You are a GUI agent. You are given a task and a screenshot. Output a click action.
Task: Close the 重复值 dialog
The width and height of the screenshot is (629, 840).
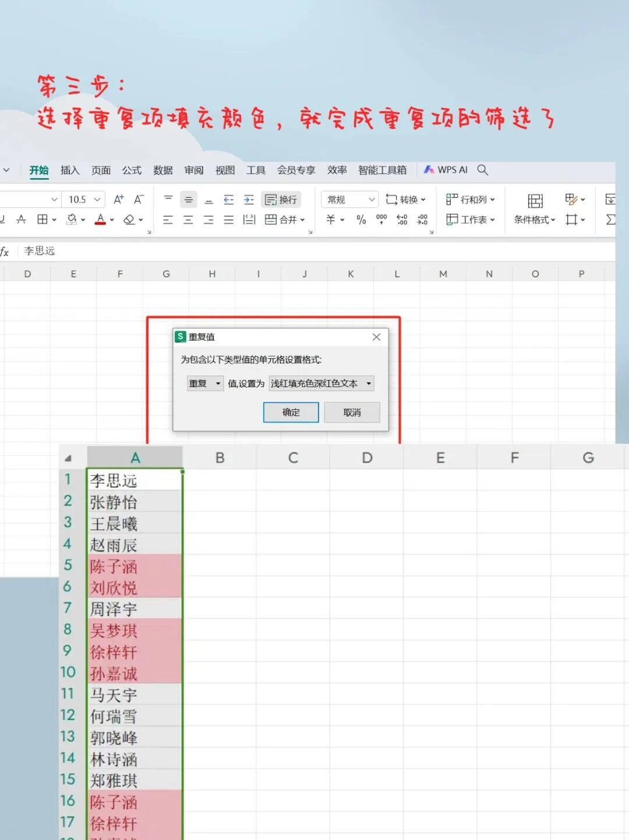pyautogui.click(x=376, y=337)
